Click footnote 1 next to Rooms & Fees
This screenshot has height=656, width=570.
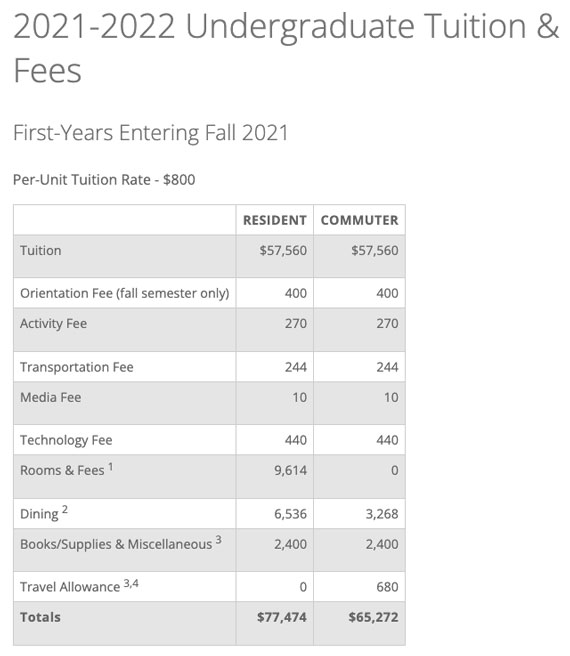tap(110, 466)
